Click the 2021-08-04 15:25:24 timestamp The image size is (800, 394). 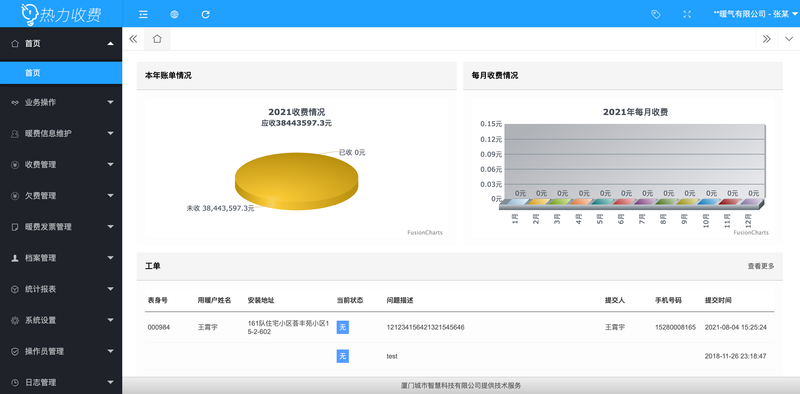point(735,328)
